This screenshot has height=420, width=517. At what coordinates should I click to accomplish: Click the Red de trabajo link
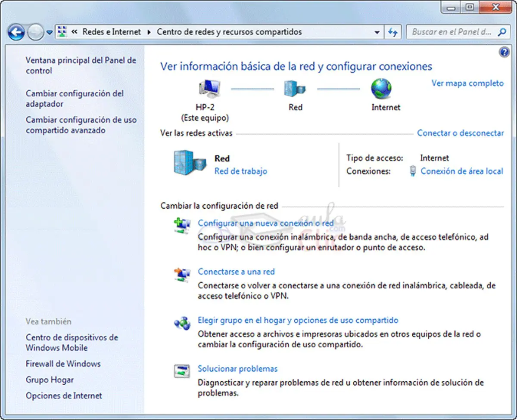click(240, 171)
